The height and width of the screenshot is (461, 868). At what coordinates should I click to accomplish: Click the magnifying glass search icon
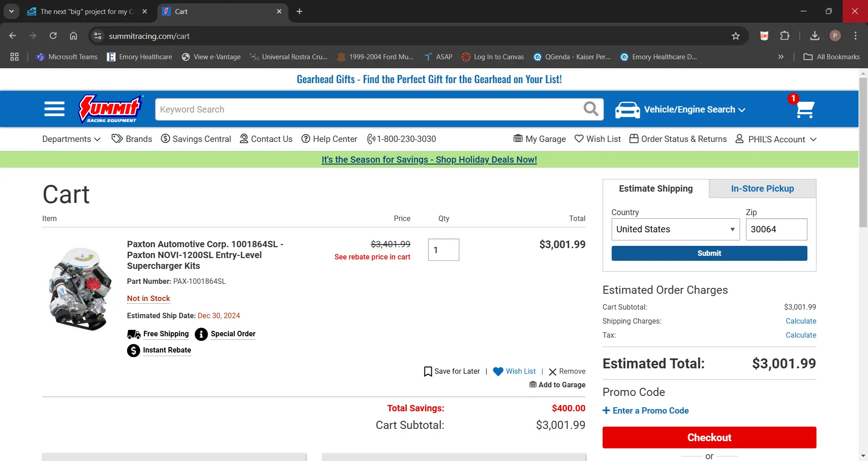pos(590,109)
